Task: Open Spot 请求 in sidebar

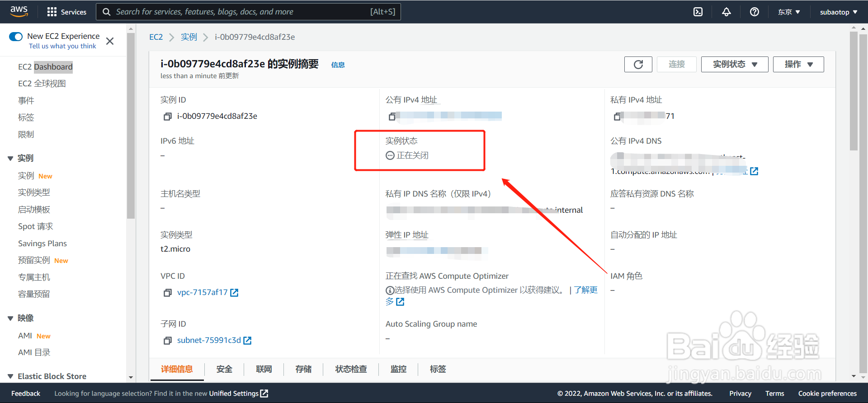Action: tap(36, 226)
